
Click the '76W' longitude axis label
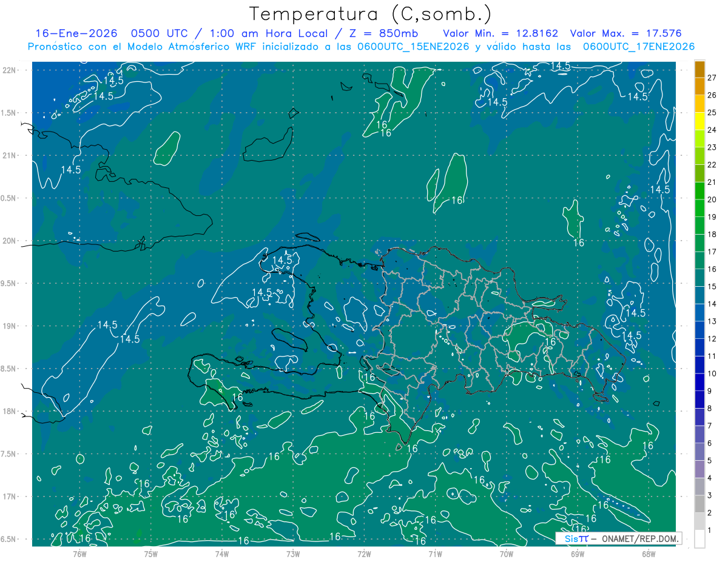pos(79,553)
